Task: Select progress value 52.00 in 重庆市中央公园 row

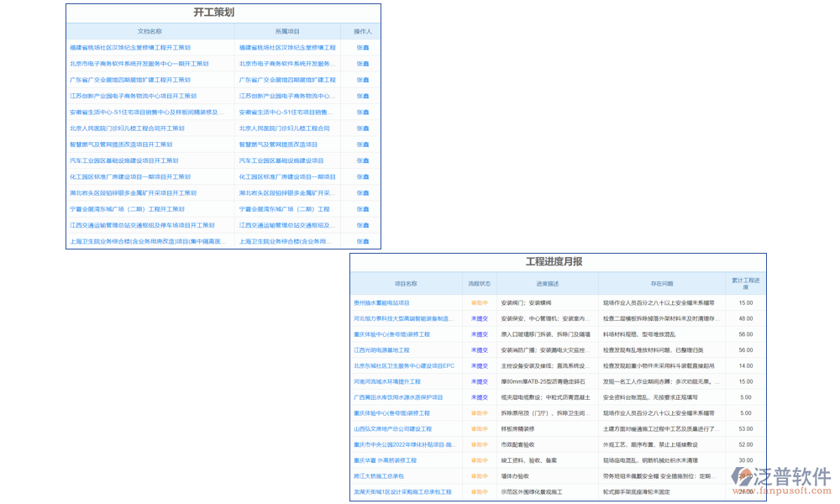Action: click(746, 444)
